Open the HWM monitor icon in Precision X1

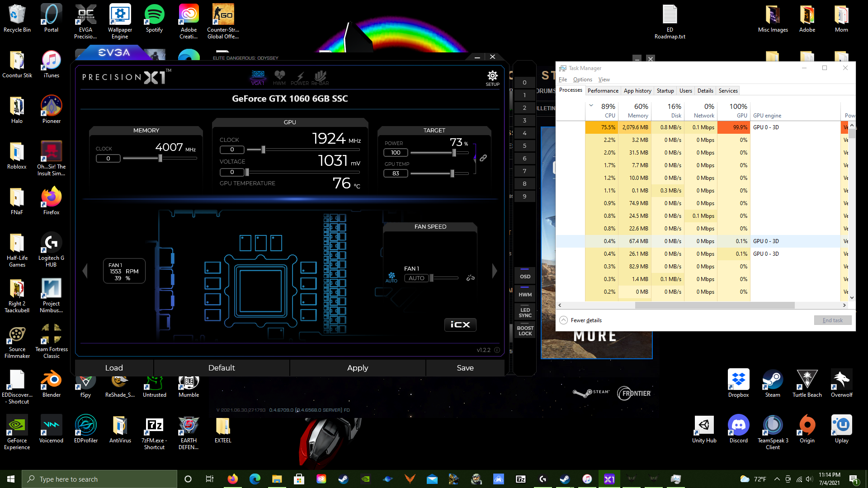(x=279, y=78)
